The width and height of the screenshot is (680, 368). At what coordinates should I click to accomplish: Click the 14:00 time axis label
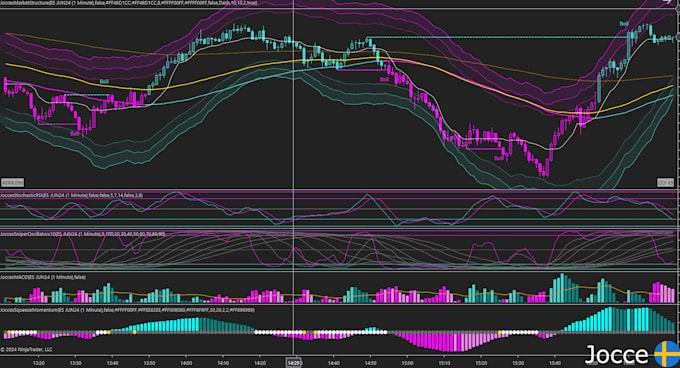tap(186, 363)
